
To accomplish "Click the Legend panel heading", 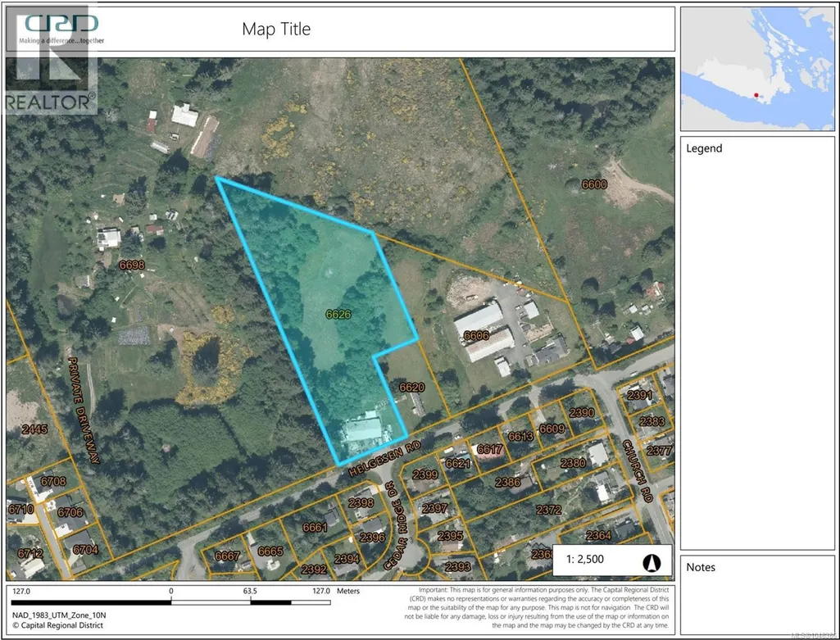I will pyautogui.click(x=704, y=148).
